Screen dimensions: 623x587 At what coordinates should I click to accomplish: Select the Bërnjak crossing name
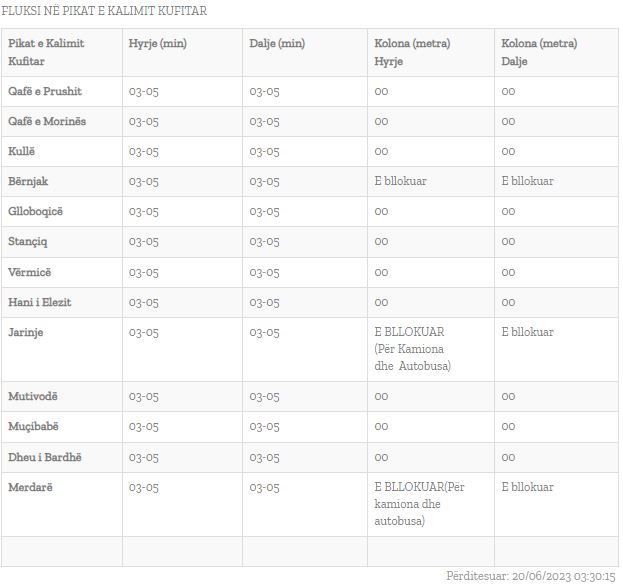[x=28, y=182]
